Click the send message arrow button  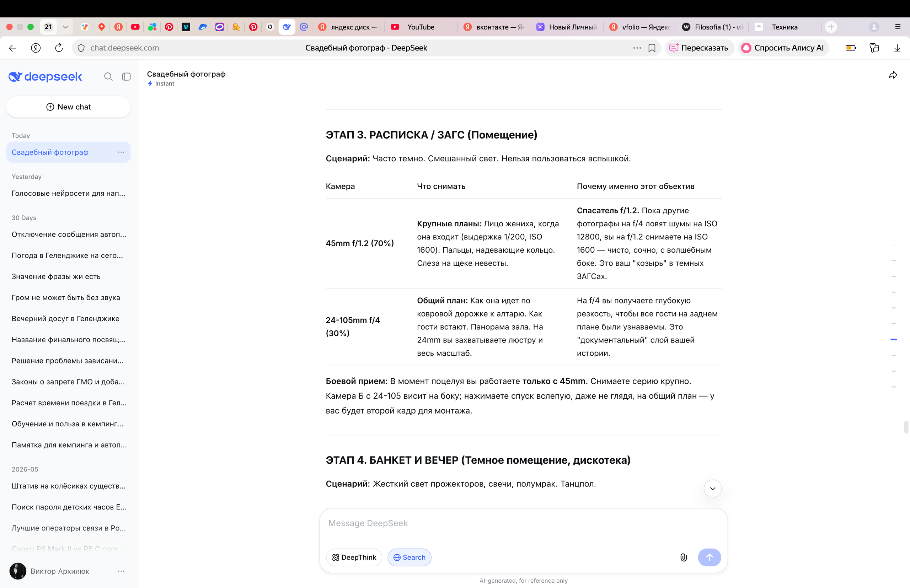(x=710, y=557)
